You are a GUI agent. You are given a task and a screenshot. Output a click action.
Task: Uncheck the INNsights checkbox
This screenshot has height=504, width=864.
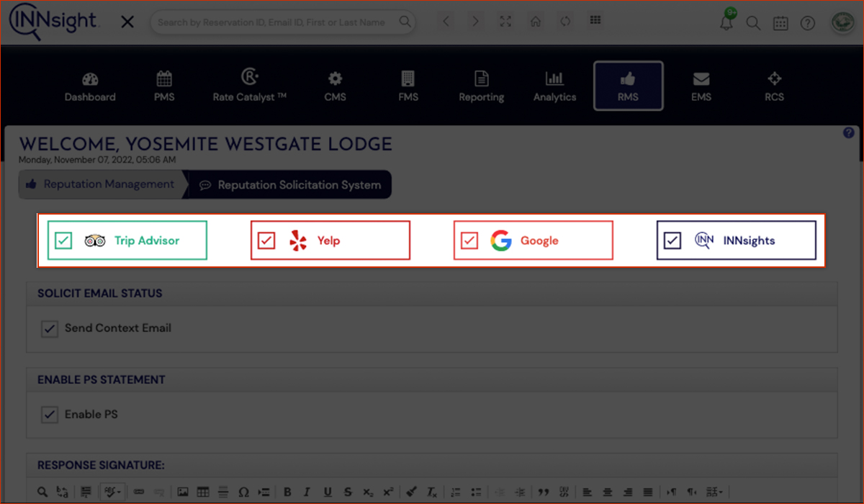coord(672,240)
